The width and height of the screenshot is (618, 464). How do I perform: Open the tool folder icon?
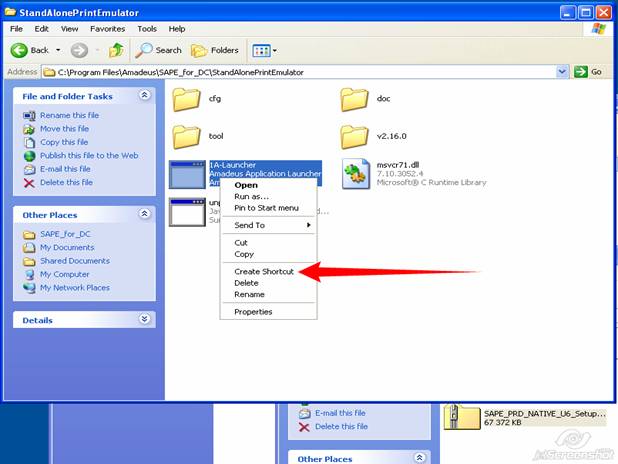(186, 136)
